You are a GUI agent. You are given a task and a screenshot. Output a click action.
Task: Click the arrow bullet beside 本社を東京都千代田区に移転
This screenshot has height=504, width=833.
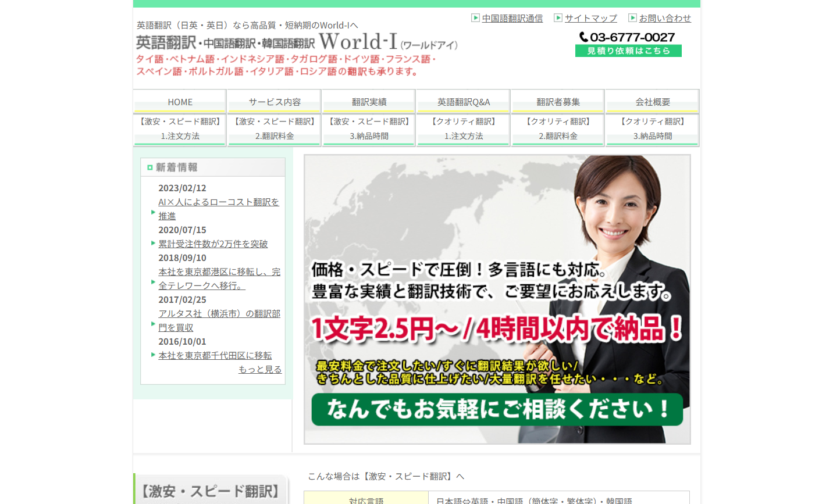153,355
